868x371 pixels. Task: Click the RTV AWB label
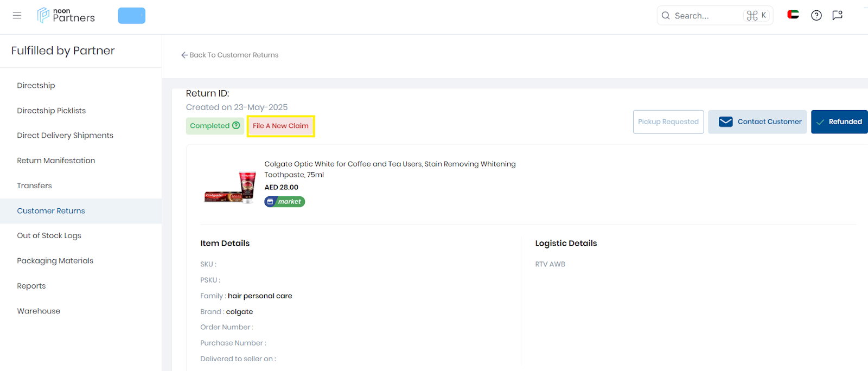550,264
